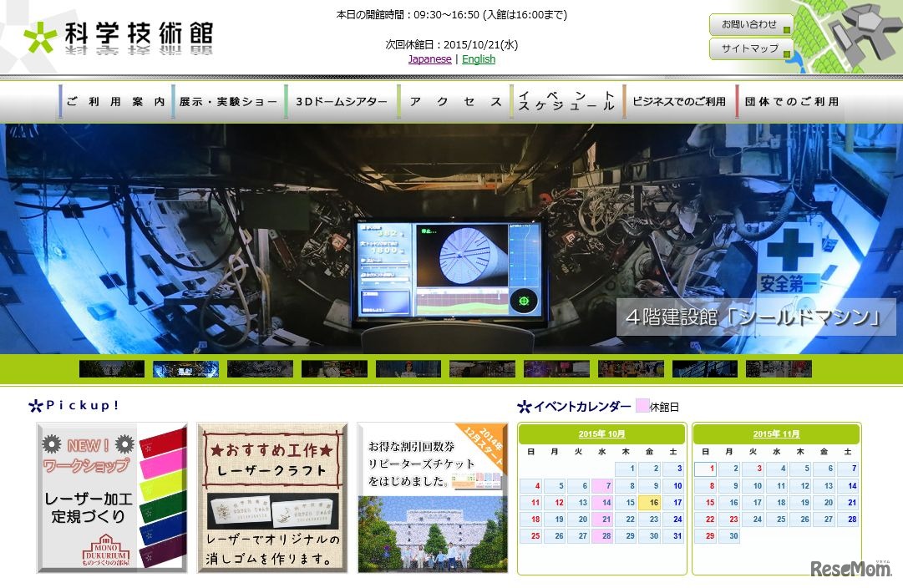This screenshot has width=903, height=588.
Task: Switch the site language to English
Action: [479, 59]
